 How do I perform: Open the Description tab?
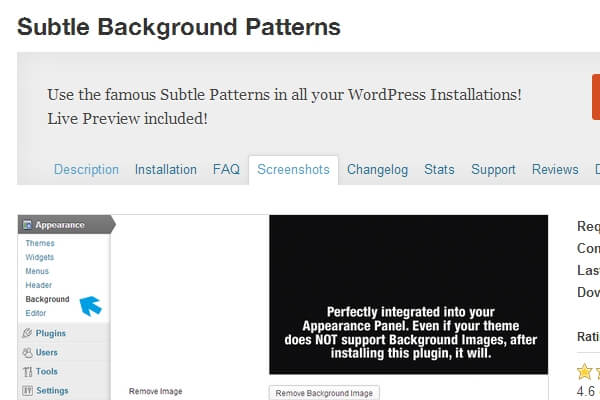click(86, 170)
